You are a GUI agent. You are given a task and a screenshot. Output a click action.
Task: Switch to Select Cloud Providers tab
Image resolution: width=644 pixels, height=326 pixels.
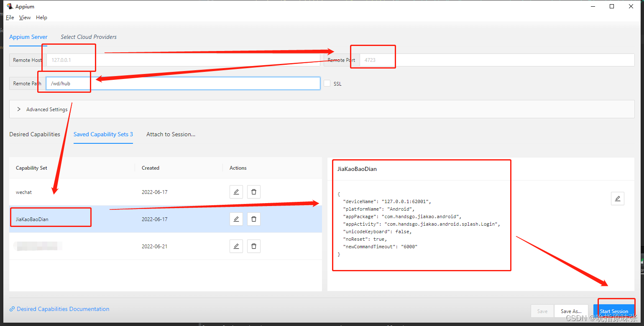point(89,37)
